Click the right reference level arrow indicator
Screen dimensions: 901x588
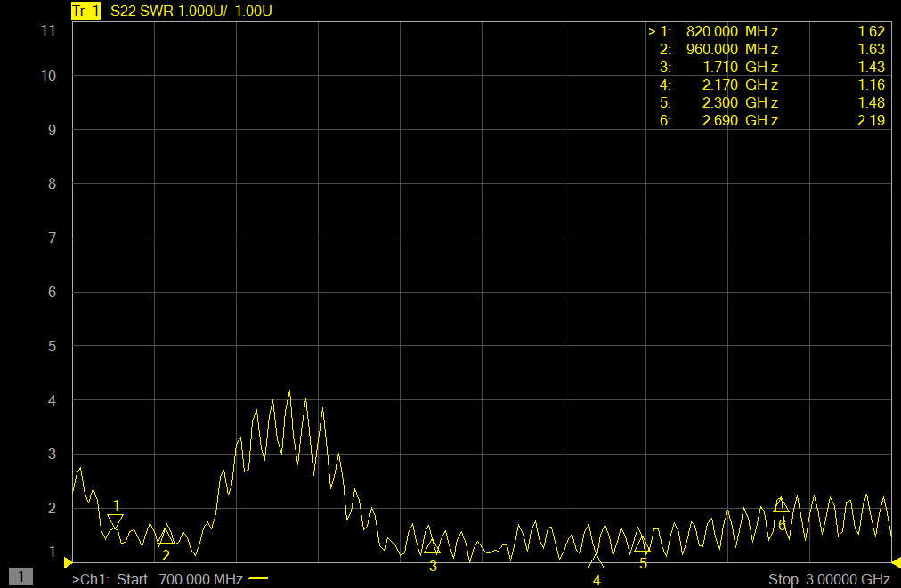pyautogui.click(x=897, y=562)
